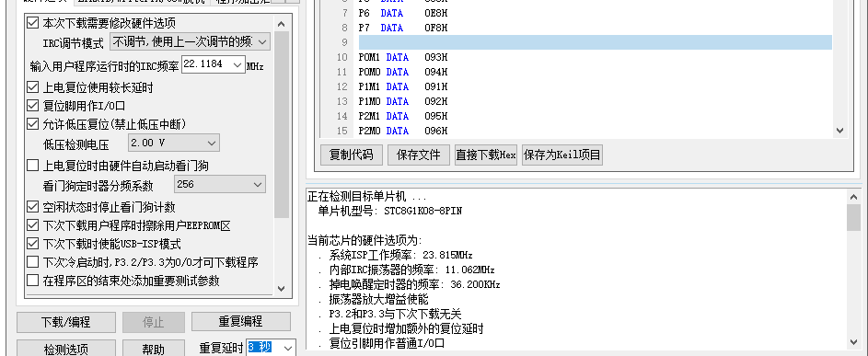Click the 检测选项 button
The width and height of the screenshot is (868, 356).
[66, 349]
